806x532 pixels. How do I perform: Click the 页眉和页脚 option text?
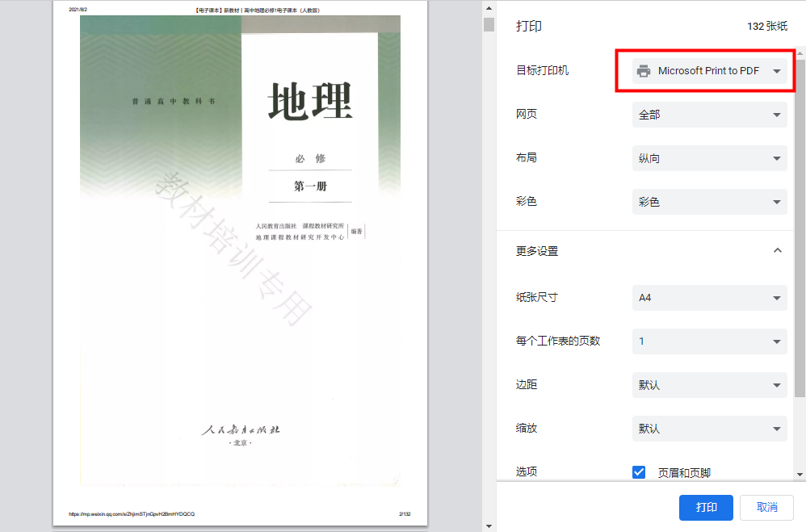[x=684, y=472]
